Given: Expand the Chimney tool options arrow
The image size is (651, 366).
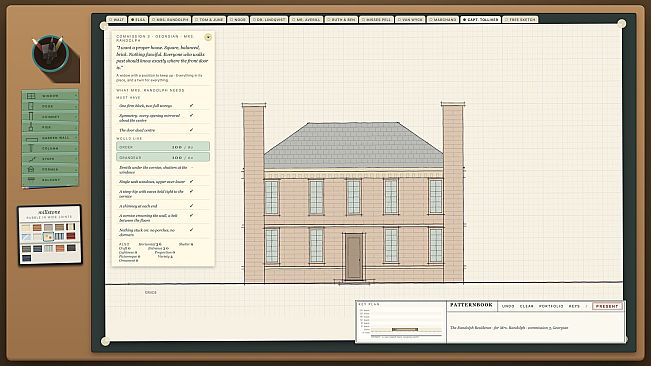Looking at the screenshot, I should 76,117.
